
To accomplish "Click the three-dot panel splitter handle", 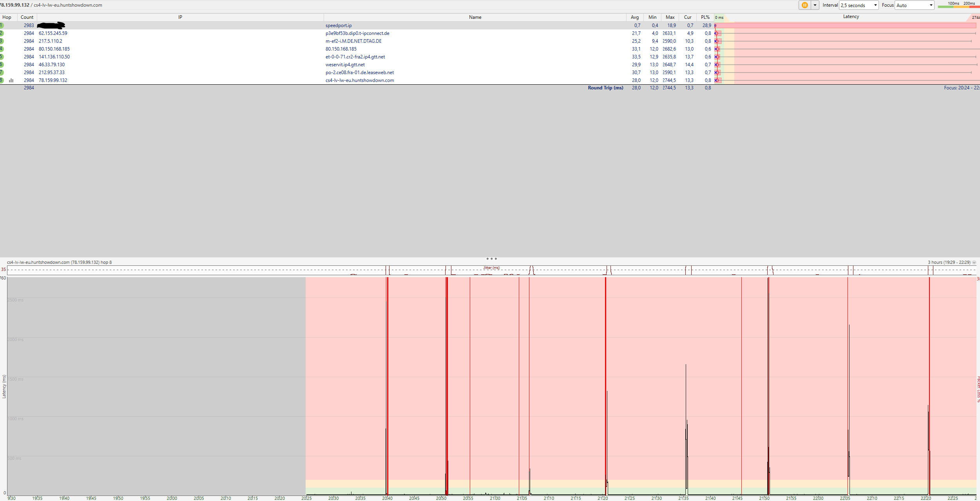I will click(491, 259).
